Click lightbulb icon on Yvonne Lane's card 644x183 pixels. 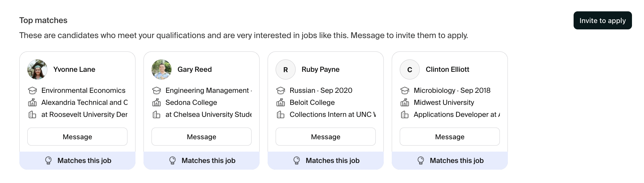pyautogui.click(x=48, y=161)
